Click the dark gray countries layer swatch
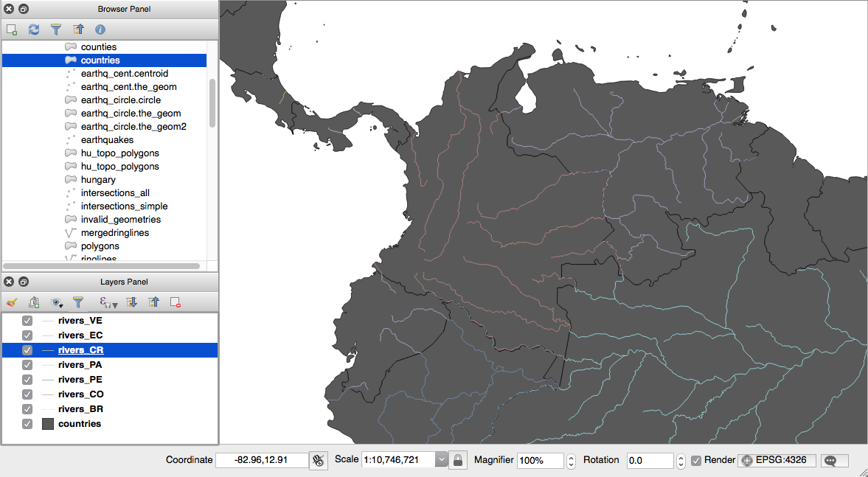868x477 pixels. click(48, 424)
